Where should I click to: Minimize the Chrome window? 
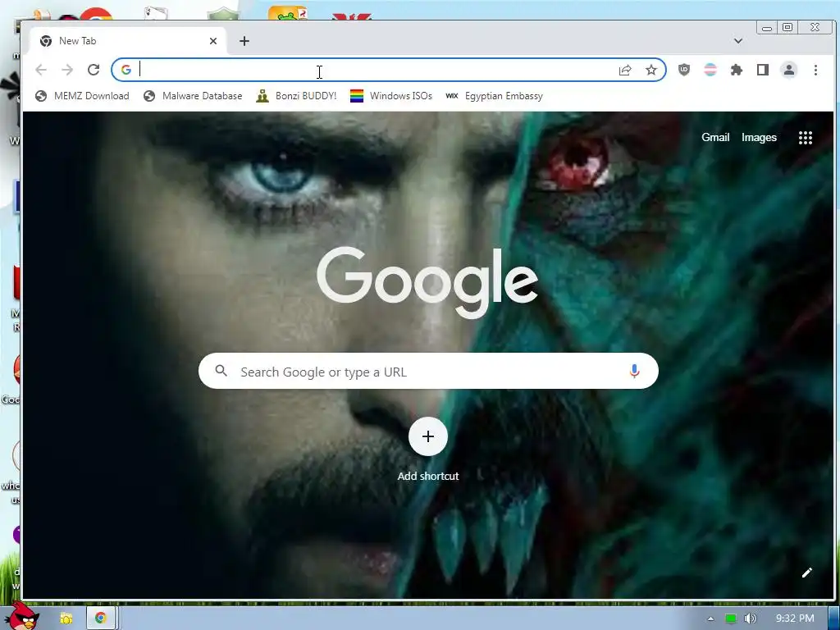pos(767,28)
